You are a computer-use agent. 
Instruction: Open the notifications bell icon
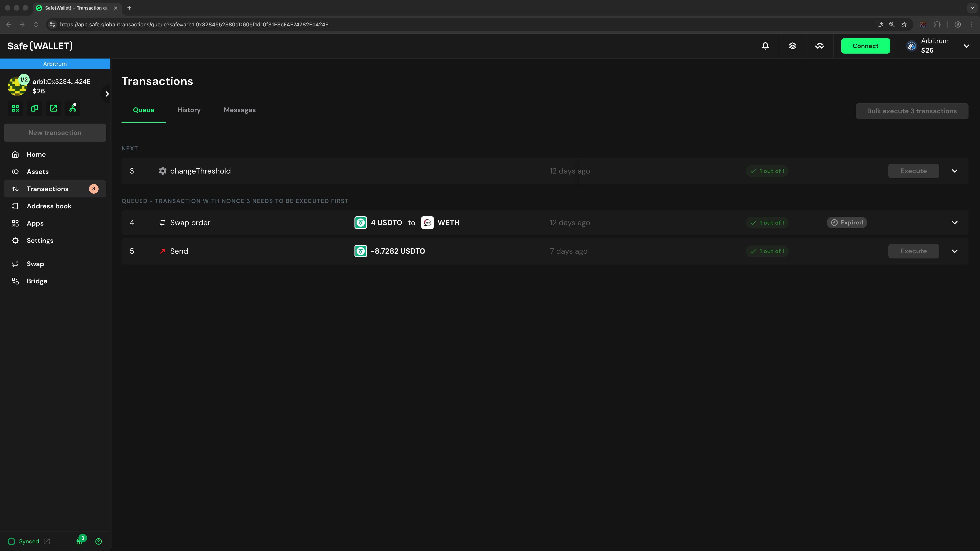pos(765,46)
